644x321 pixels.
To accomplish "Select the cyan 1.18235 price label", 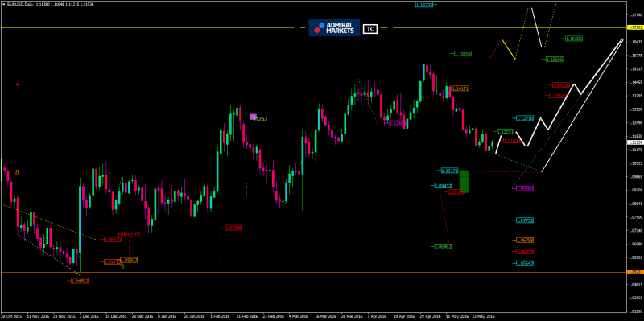I will click(424, 5).
